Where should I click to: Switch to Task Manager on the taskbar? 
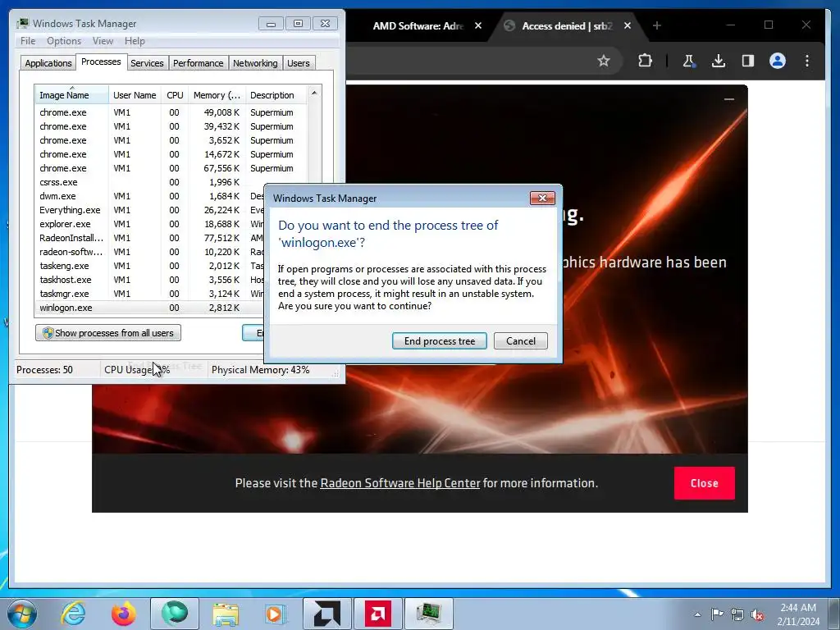click(428, 614)
